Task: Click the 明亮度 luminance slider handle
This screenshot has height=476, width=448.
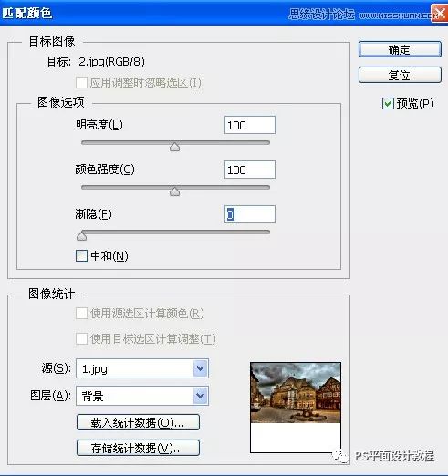Action: coord(174,147)
